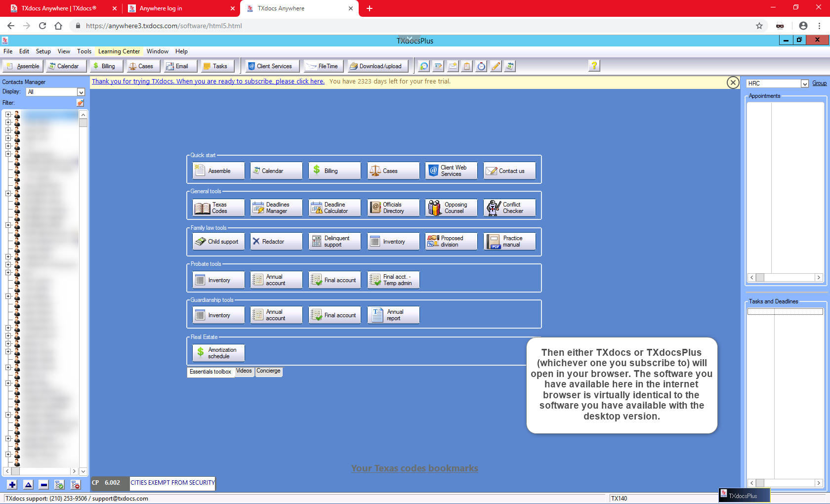
Task: Open Texas Codes in General tools
Action: [218, 208]
